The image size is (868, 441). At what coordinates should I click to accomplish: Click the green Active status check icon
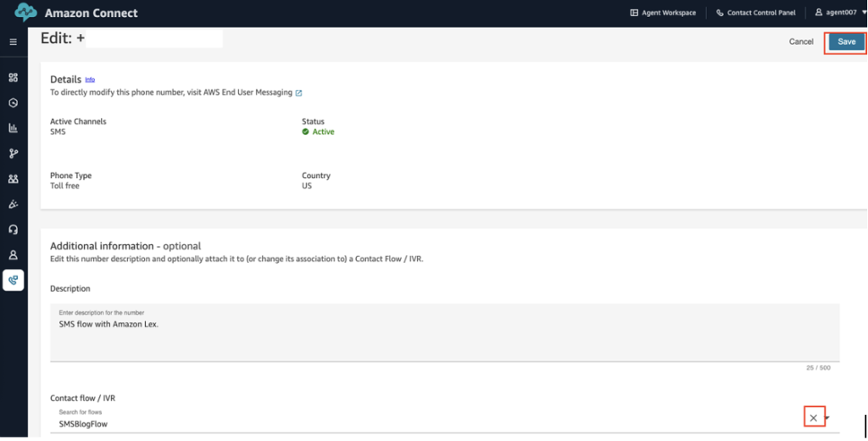click(305, 131)
